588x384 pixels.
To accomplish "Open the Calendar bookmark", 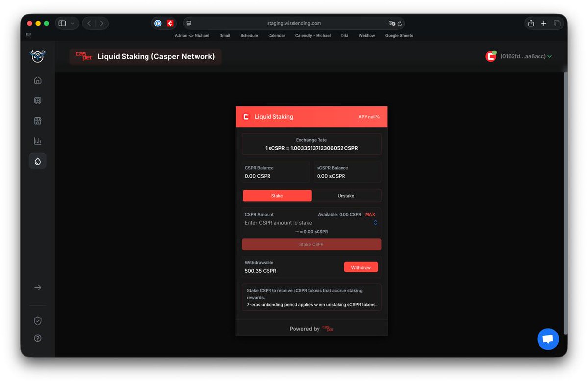I will click(277, 36).
